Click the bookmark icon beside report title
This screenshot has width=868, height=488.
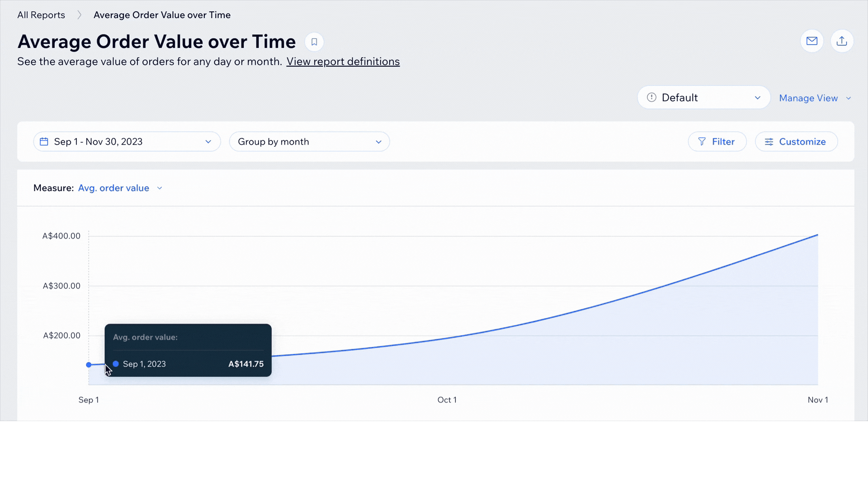[314, 42]
